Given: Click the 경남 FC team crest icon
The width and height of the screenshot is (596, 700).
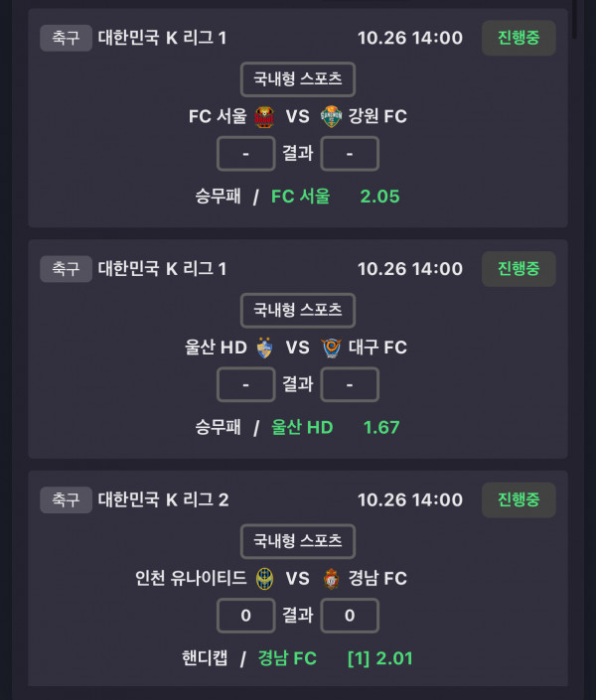Looking at the screenshot, I should click(x=331, y=578).
